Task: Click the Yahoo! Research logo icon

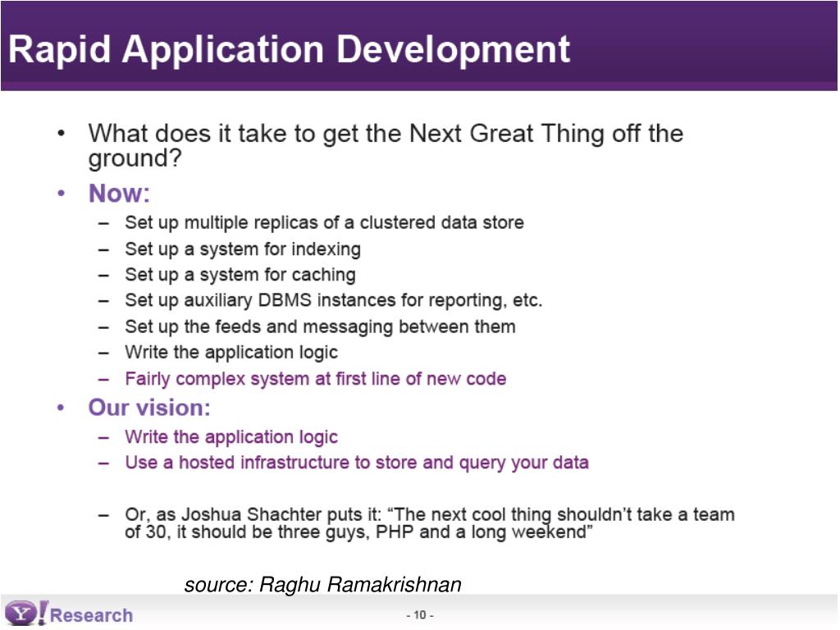Action: tap(26, 613)
